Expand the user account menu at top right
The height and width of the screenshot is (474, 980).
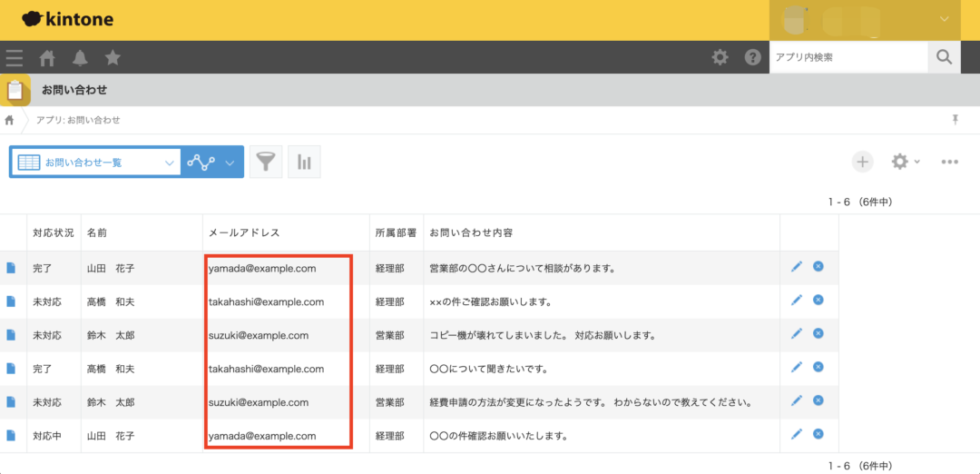(946, 19)
